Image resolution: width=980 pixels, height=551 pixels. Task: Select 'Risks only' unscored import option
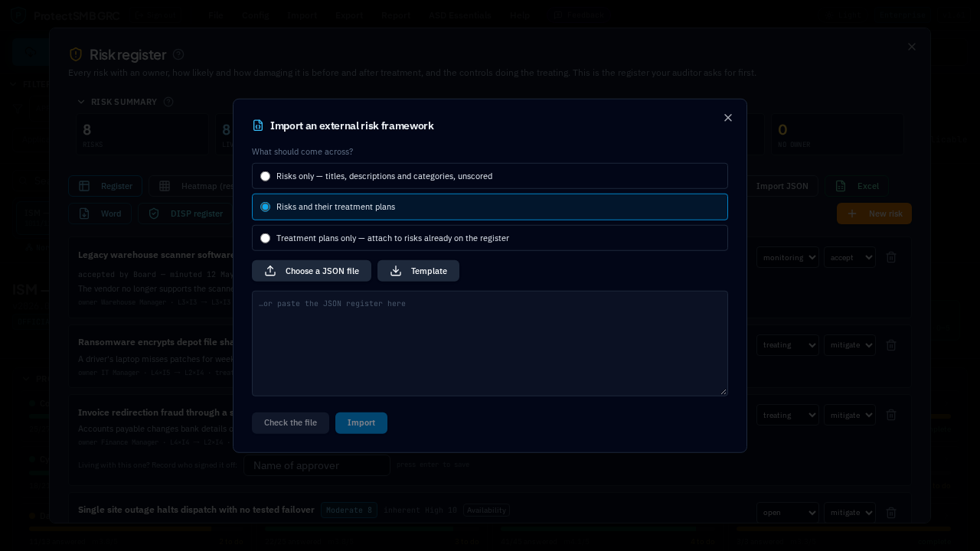point(490,176)
